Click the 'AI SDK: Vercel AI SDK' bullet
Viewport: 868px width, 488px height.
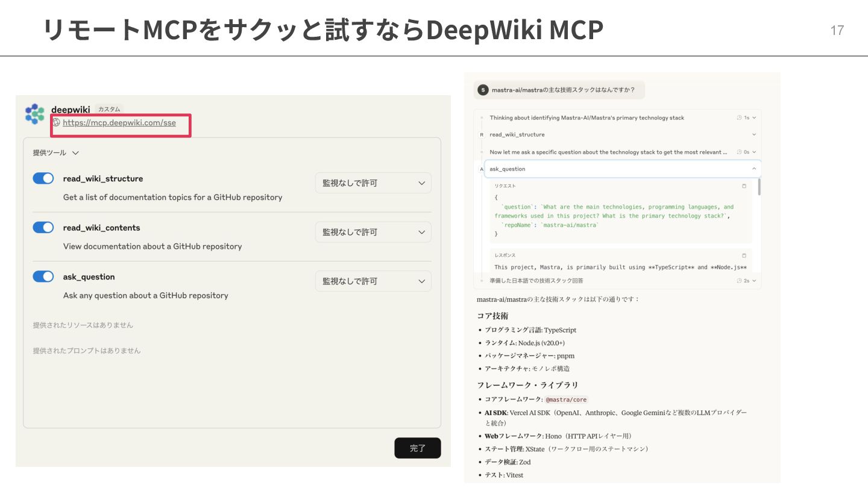coord(615,418)
